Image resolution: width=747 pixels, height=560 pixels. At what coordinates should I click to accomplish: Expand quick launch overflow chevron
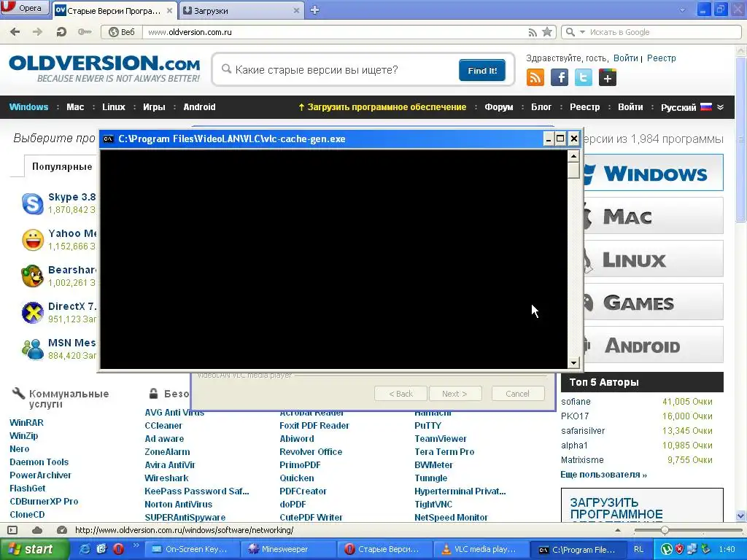point(135,545)
